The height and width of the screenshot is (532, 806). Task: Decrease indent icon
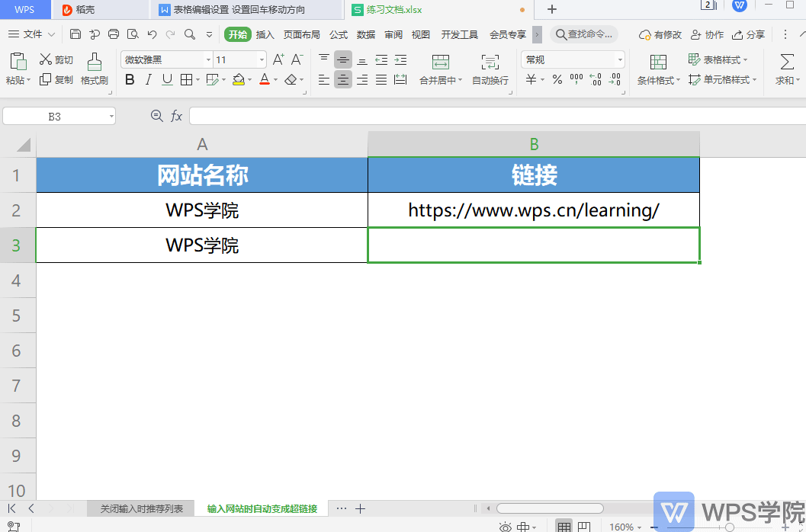pyautogui.click(x=381, y=59)
